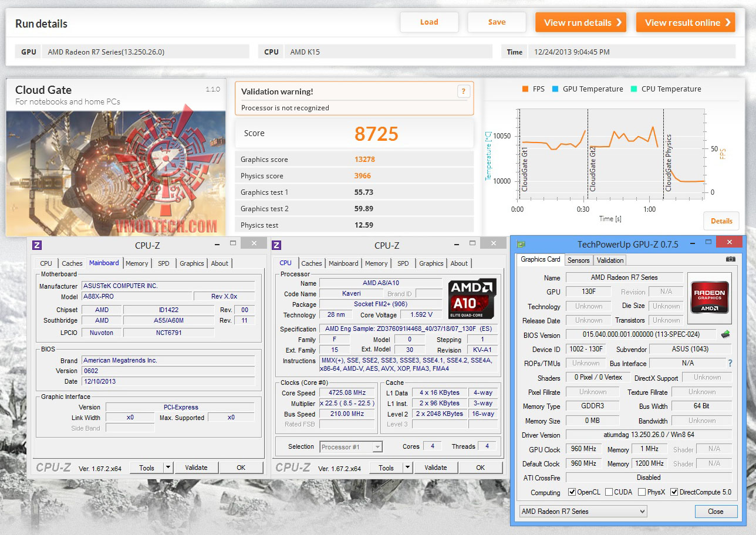Viewport: 756px width, 535px height.
Task: Click the GPU Name field in GPU-Z
Action: pyautogui.click(x=625, y=277)
